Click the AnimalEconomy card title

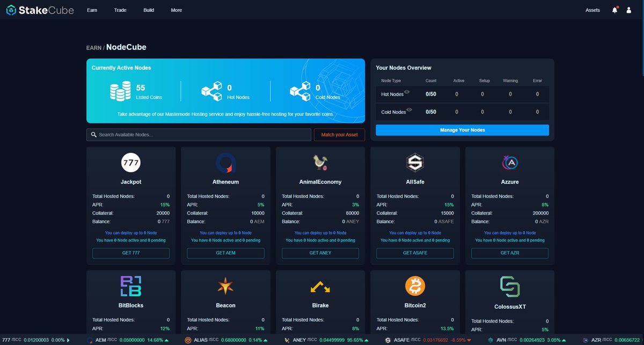coord(320,182)
